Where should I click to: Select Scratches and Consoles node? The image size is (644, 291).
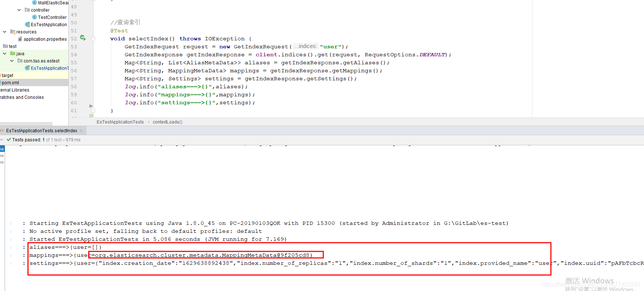pos(22,97)
